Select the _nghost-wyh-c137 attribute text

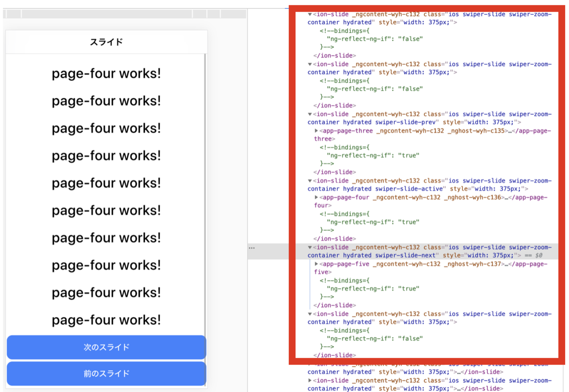[473, 264]
